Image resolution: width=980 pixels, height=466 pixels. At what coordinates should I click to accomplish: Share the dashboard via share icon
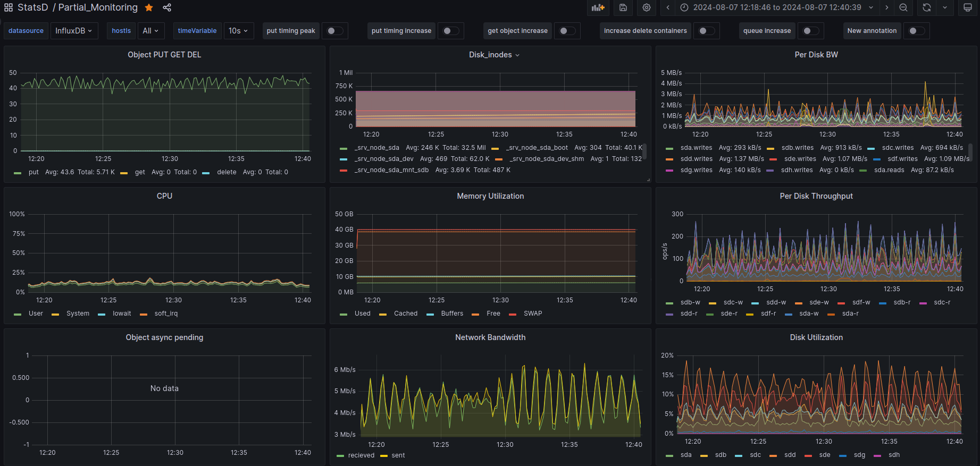tap(167, 7)
